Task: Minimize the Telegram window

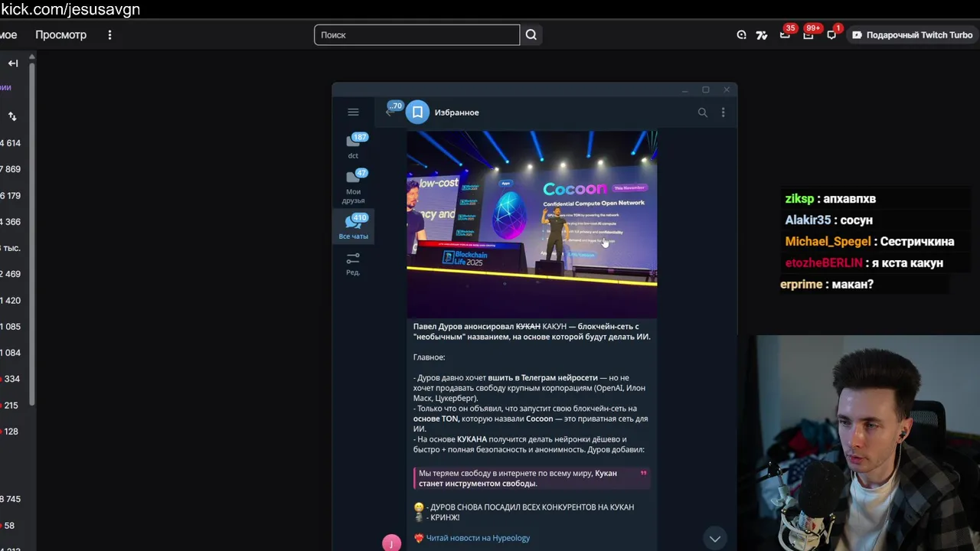Action: [x=684, y=90]
